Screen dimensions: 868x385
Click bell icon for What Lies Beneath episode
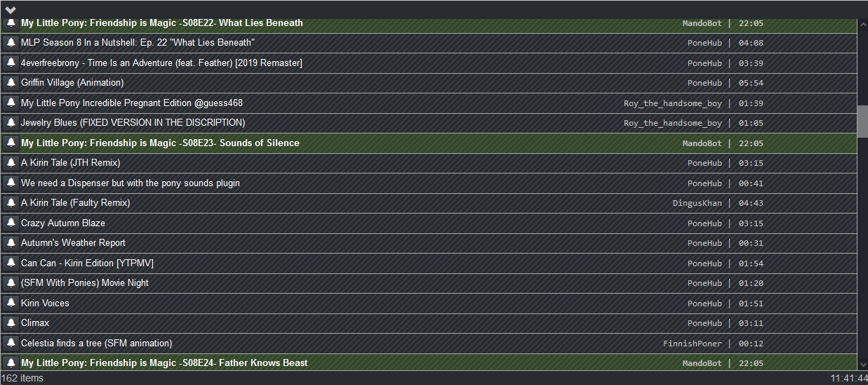11,22
